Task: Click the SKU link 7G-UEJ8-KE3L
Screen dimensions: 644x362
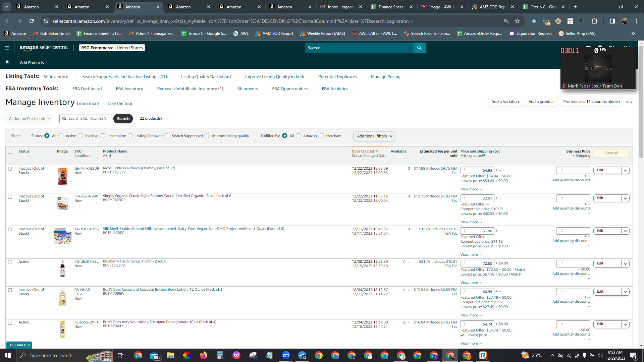Action: 87,261
